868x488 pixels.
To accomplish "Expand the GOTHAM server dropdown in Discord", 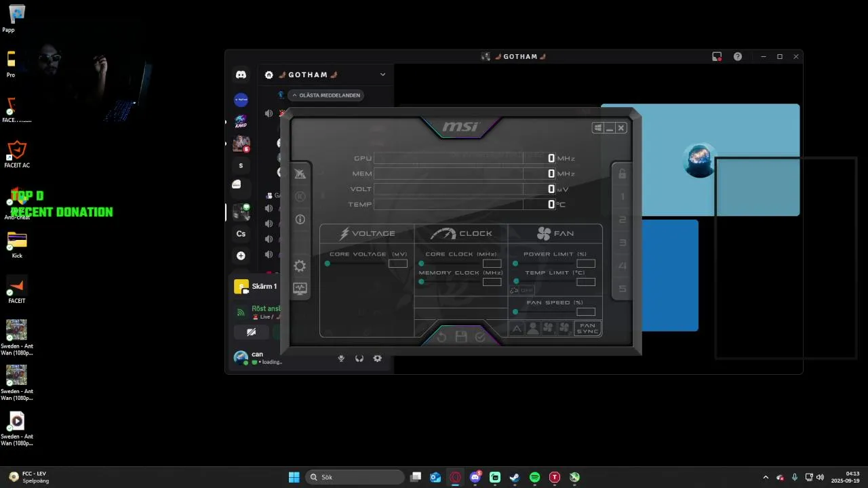I will tap(382, 75).
